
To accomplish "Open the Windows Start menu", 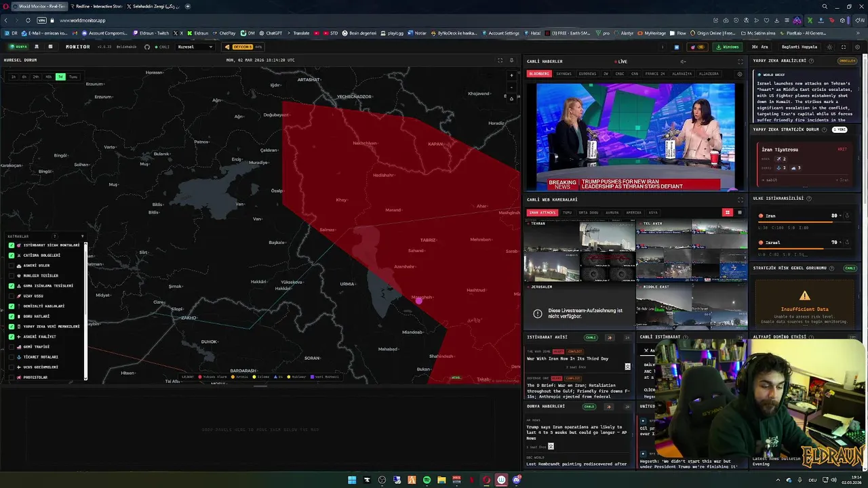I will pyautogui.click(x=352, y=480).
